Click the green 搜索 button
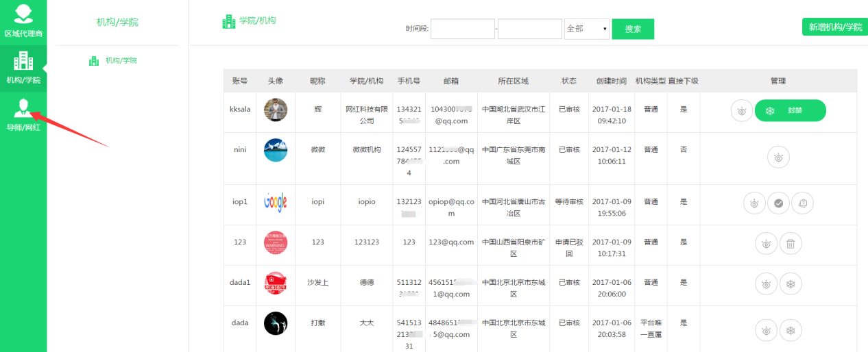This screenshot has width=868, height=352. pos(633,29)
